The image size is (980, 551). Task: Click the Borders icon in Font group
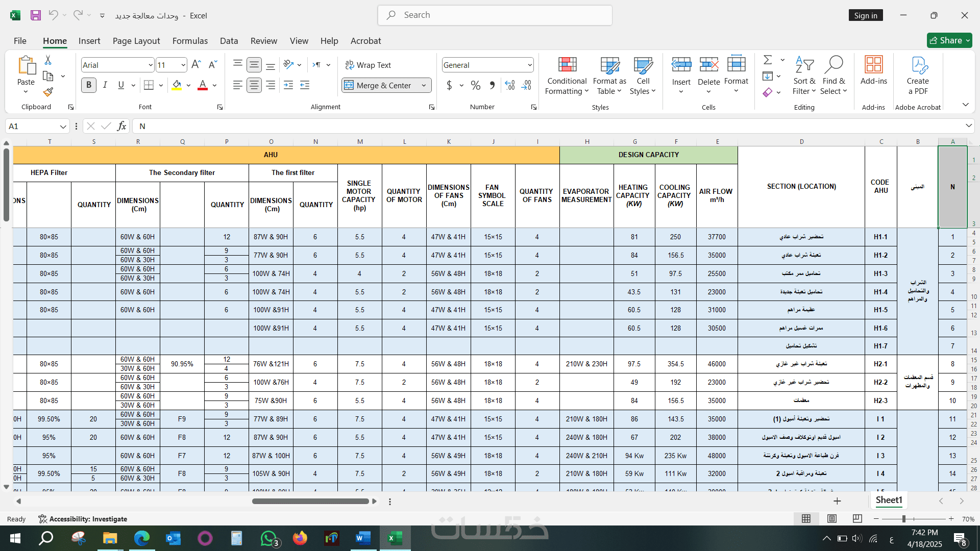coord(149,85)
